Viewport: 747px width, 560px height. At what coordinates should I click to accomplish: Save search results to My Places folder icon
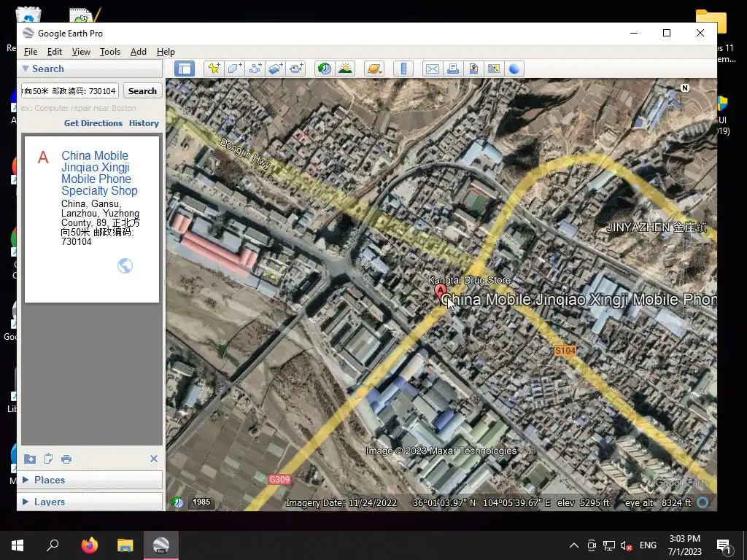[29, 459]
